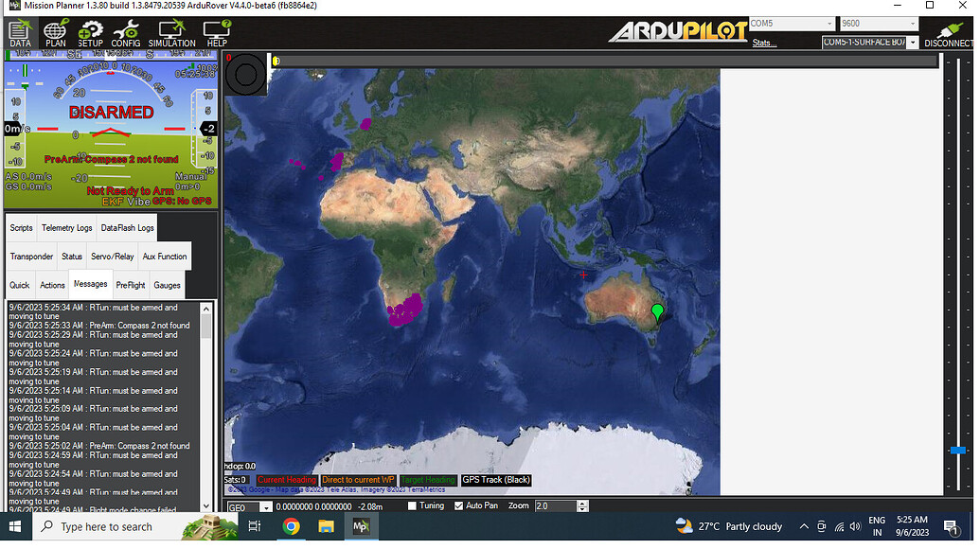Open the Servo/Relay tab
The height and width of the screenshot is (549, 980).
[112, 257]
